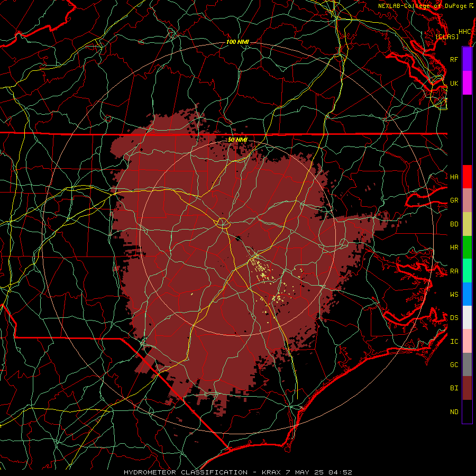476x476 pixels.
Task: Click the 'HR' legend label
Action: 454,248
